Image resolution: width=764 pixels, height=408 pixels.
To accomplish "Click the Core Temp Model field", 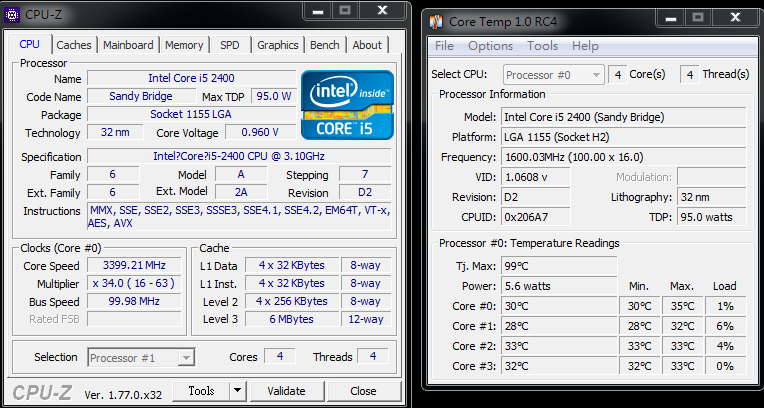I will 624,117.
